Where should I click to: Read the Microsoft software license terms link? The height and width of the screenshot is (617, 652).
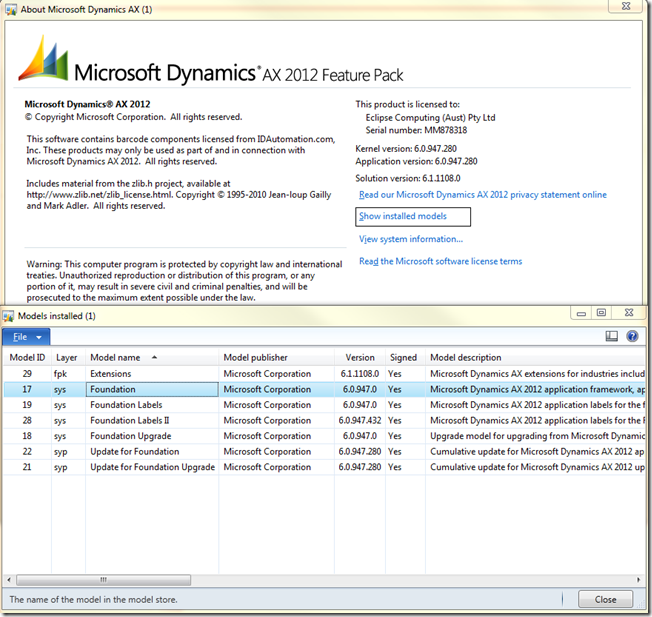point(440,261)
